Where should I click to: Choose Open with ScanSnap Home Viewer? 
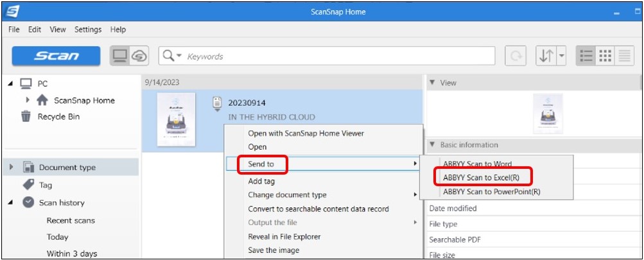coord(306,133)
